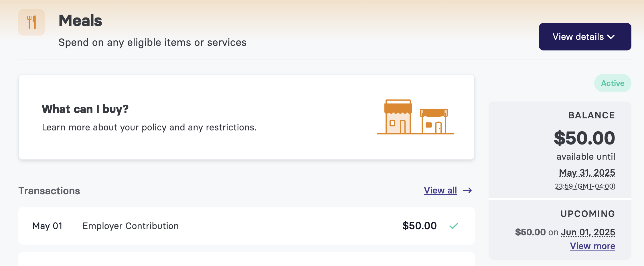Screen dimensions: 644x266
Task: Click the storefront shops illustration
Action: coord(415,117)
